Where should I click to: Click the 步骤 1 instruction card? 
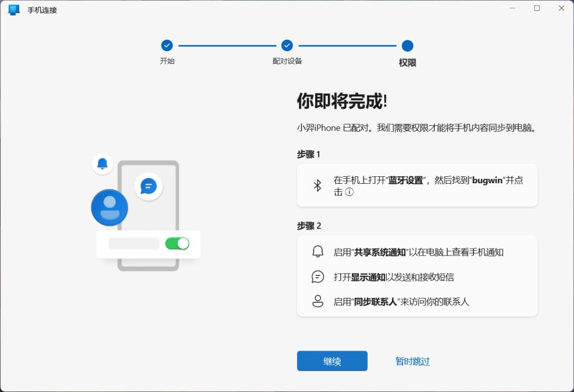pyautogui.click(x=417, y=185)
